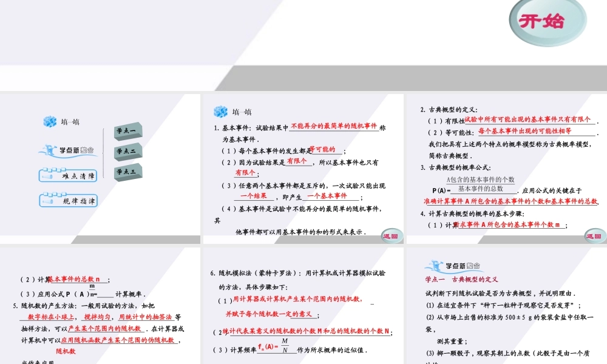
Task: Click the 开始 start button
Action: pyautogui.click(x=548, y=22)
